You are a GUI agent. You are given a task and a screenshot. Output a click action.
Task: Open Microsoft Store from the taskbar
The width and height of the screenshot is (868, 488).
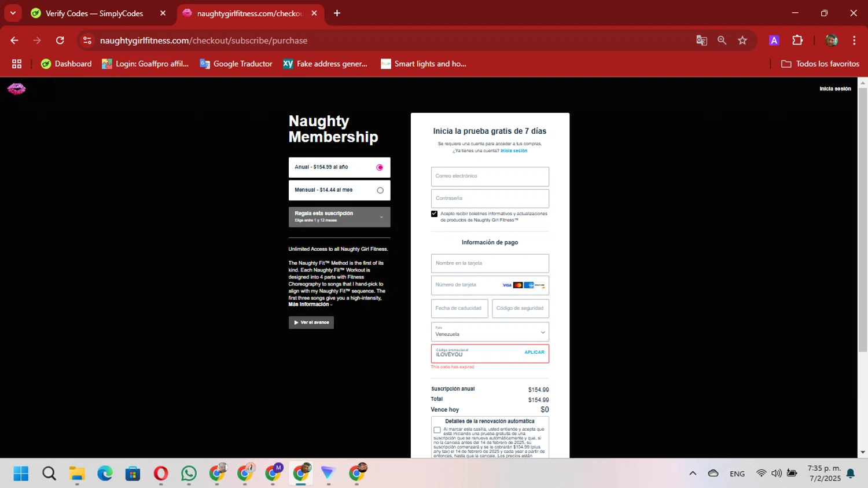[133, 474]
